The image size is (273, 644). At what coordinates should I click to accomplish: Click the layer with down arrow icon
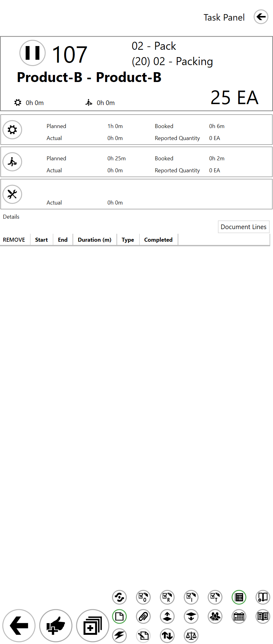(191, 616)
